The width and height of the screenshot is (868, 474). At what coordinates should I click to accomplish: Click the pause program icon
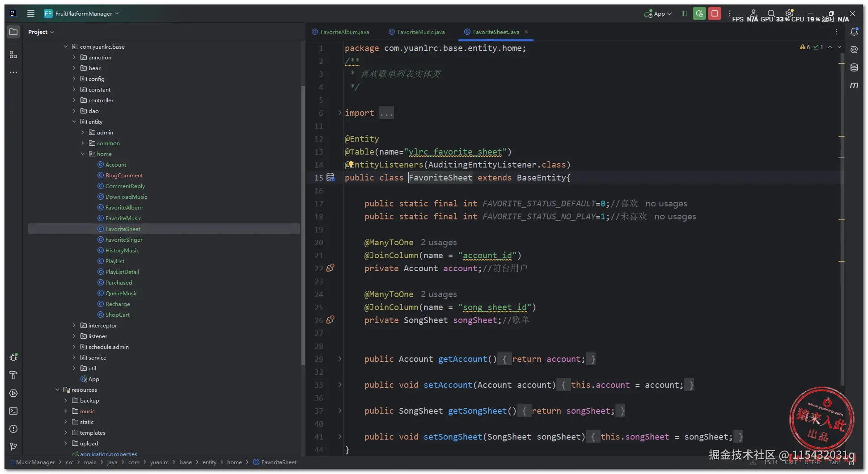coord(684,14)
